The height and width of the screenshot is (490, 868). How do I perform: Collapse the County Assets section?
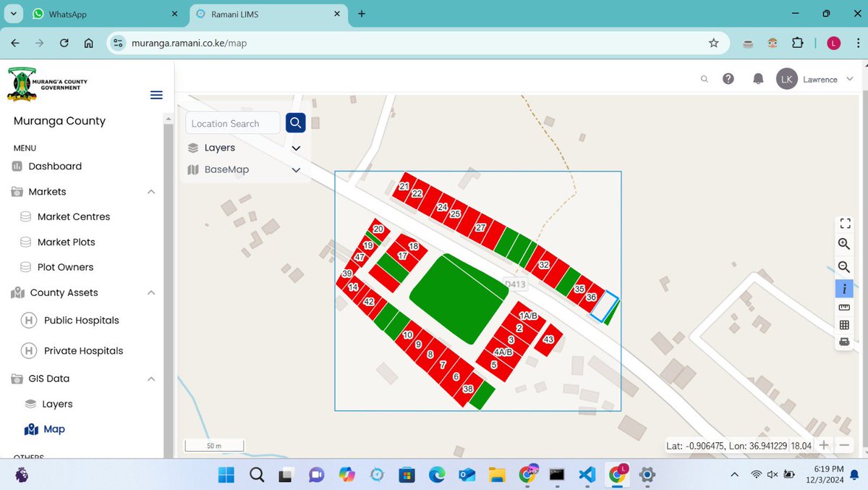(151, 292)
